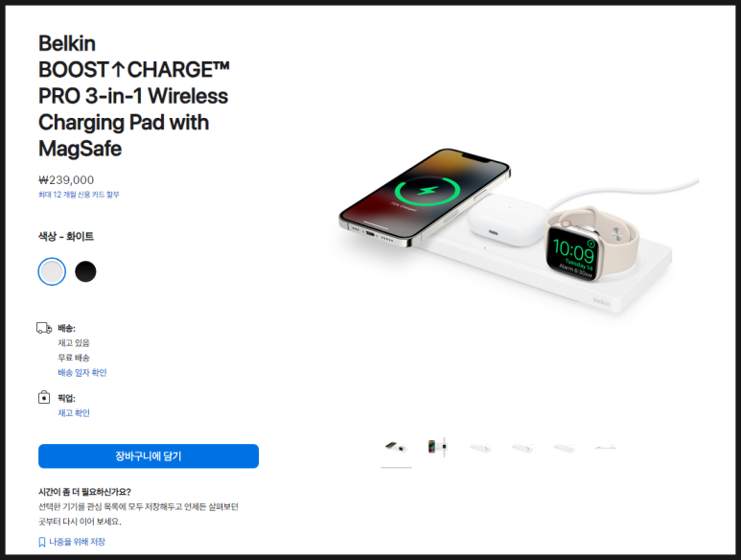
Task: Select the first product thumbnail
Action: click(396, 447)
